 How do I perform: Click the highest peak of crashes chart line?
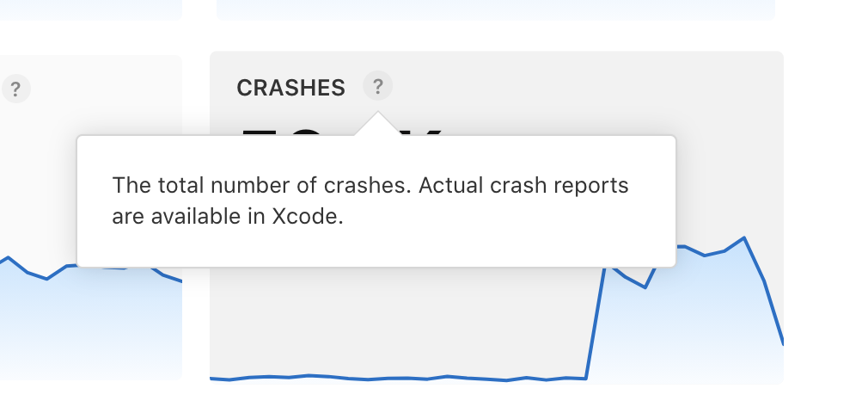point(743,238)
